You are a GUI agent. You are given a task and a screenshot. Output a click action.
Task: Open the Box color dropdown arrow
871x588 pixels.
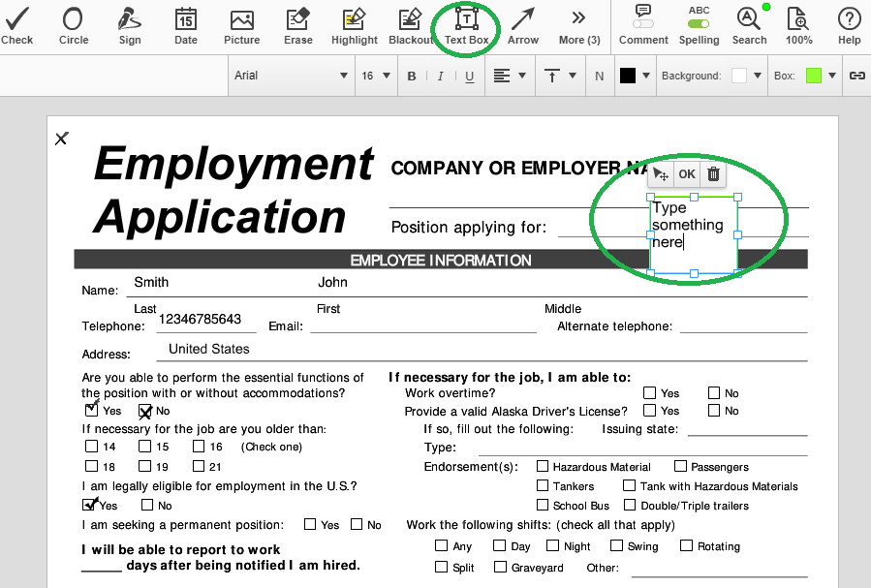pos(832,76)
